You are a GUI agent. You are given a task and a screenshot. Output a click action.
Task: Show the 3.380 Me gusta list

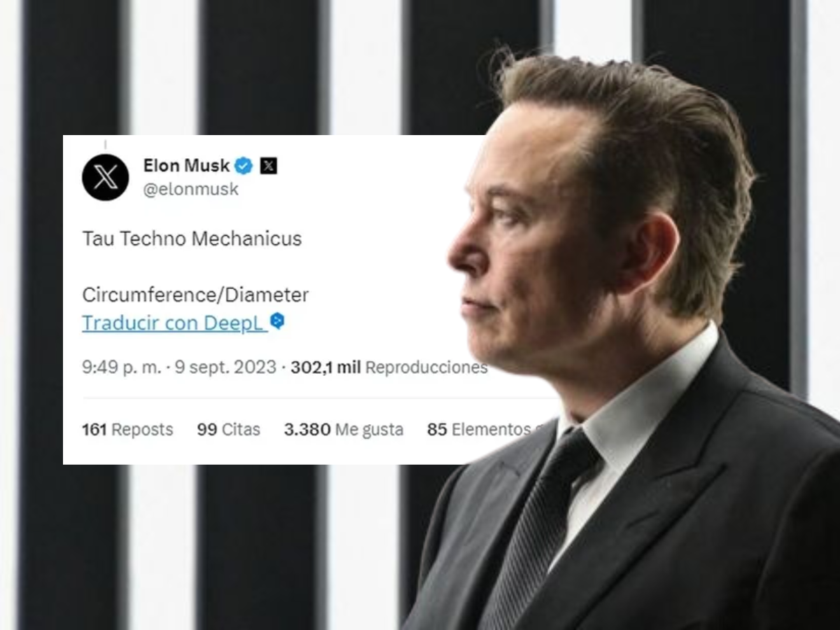click(344, 429)
